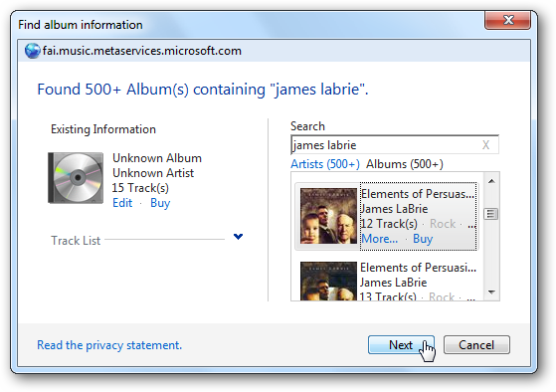Select the 13-track Elements of Persuasion cover thumbnail
The width and height of the screenshot is (556, 392).
[328, 281]
